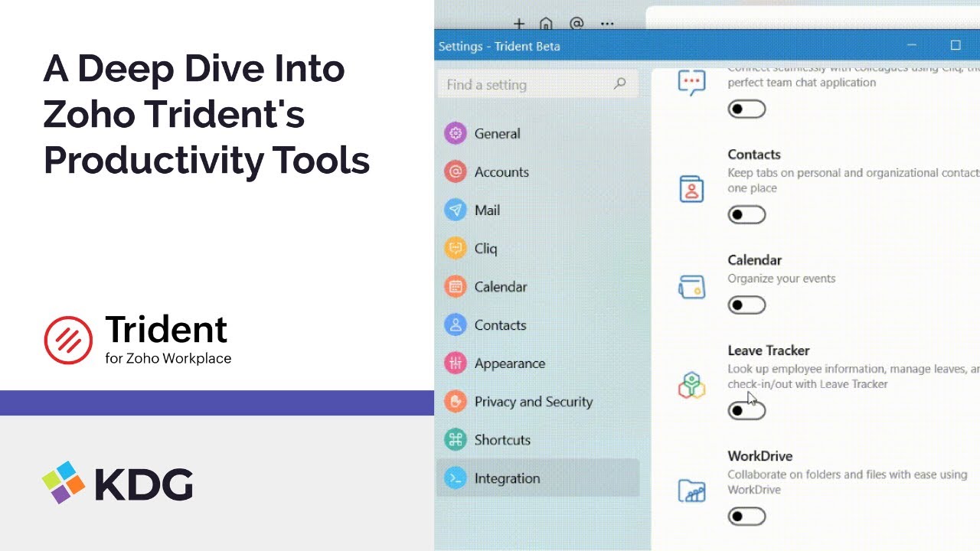This screenshot has height=551, width=980.
Task: Click the Contacts heading in integrations
Action: (x=754, y=154)
